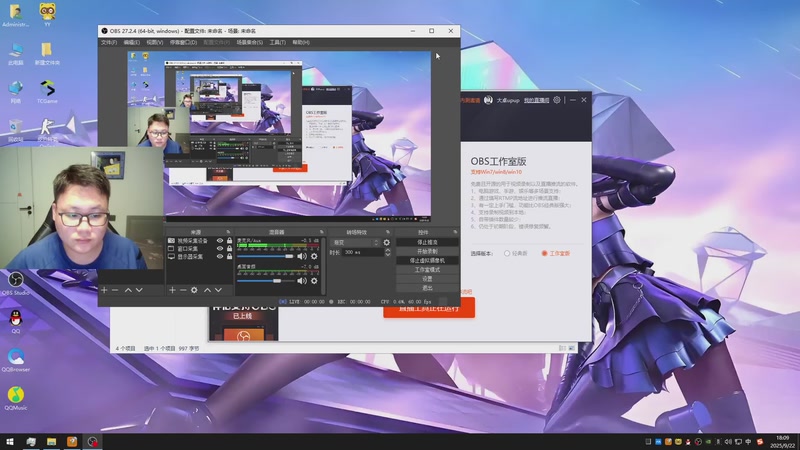
Task: Add a new scene with the plus icon
Action: pyautogui.click(x=104, y=290)
